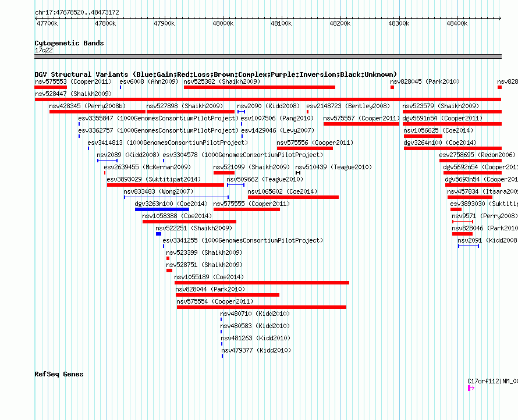Screen dimensions: 518x420
Task: Click nsv2091 (Kidd2008) label
Action: coord(488,240)
